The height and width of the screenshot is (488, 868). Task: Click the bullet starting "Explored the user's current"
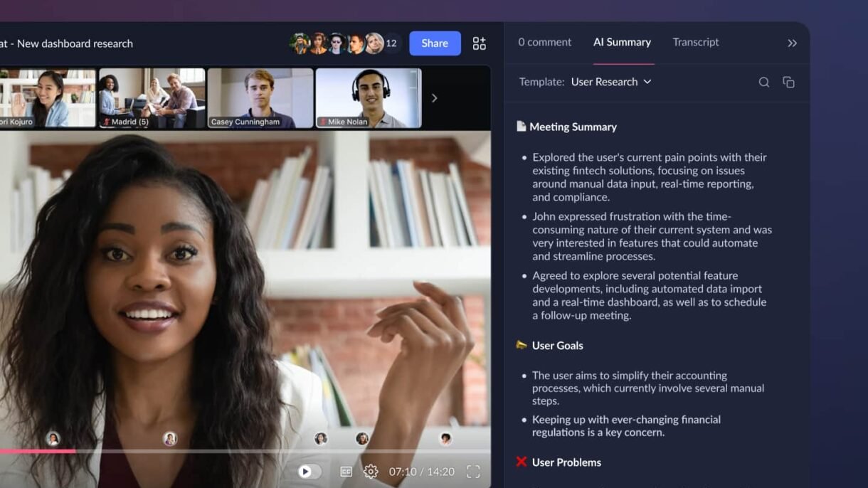[x=650, y=177]
